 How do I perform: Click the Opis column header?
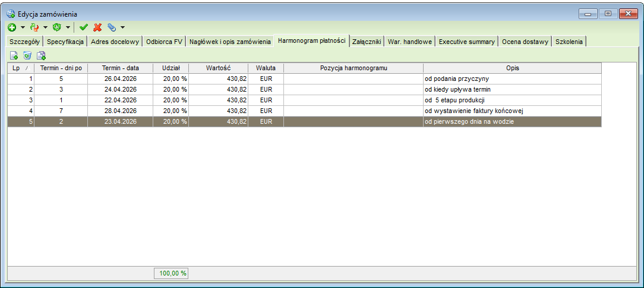pyautogui.click(x=513, y=68)
